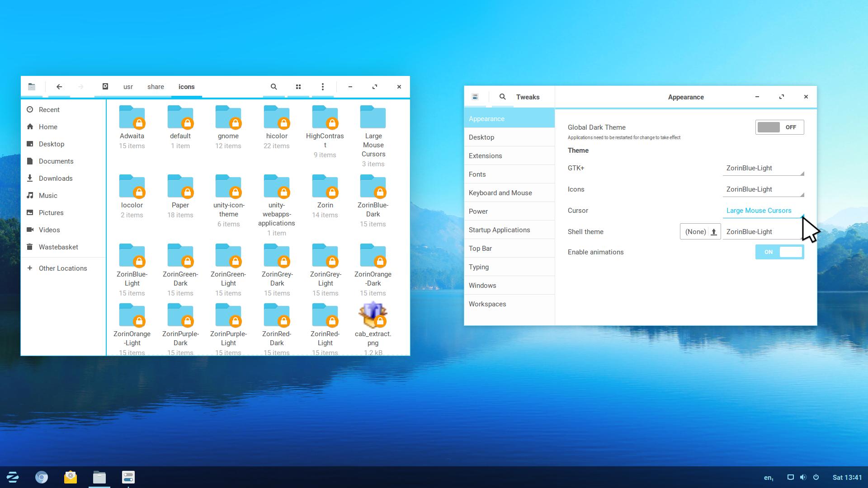Viewport: 868px width, 488px height.
Task: Open Music in file manager sidebar
Action: pos(63,196)
